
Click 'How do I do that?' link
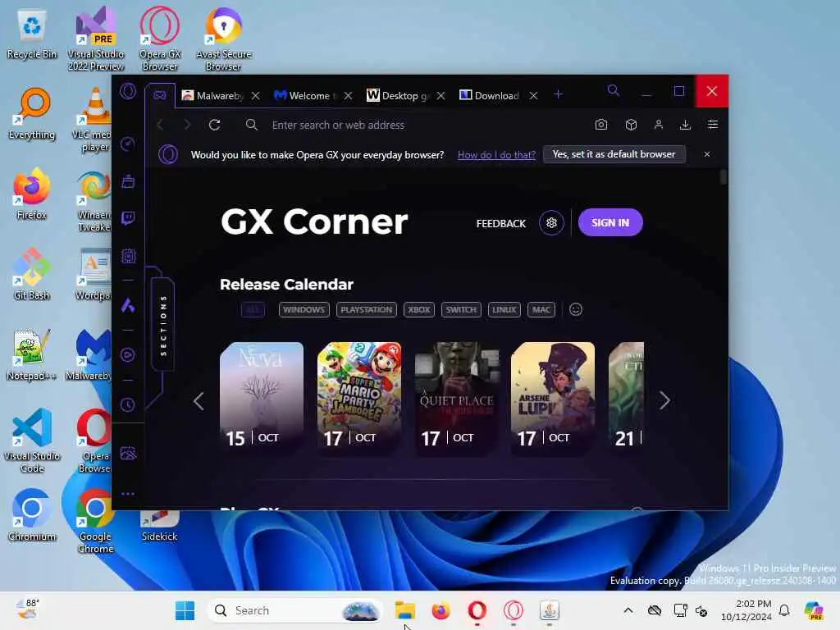(496, 155)
